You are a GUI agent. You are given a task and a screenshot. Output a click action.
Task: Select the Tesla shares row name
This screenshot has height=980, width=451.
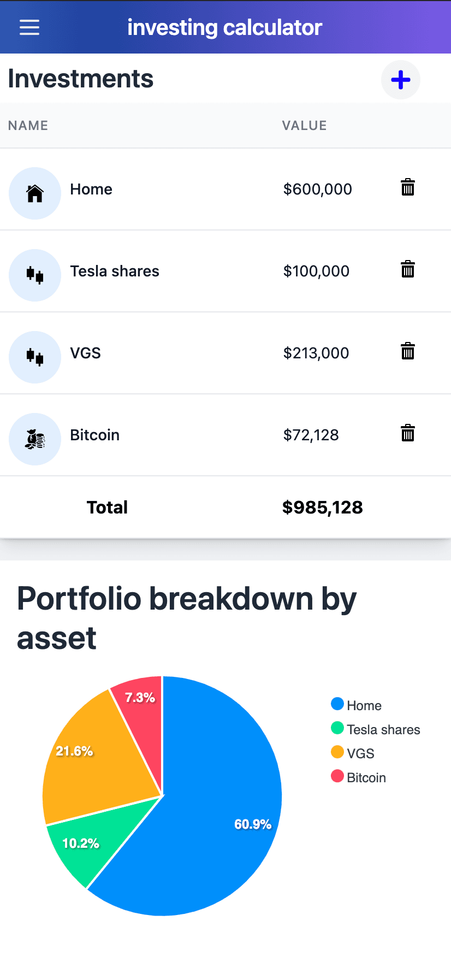pos(115,271)
